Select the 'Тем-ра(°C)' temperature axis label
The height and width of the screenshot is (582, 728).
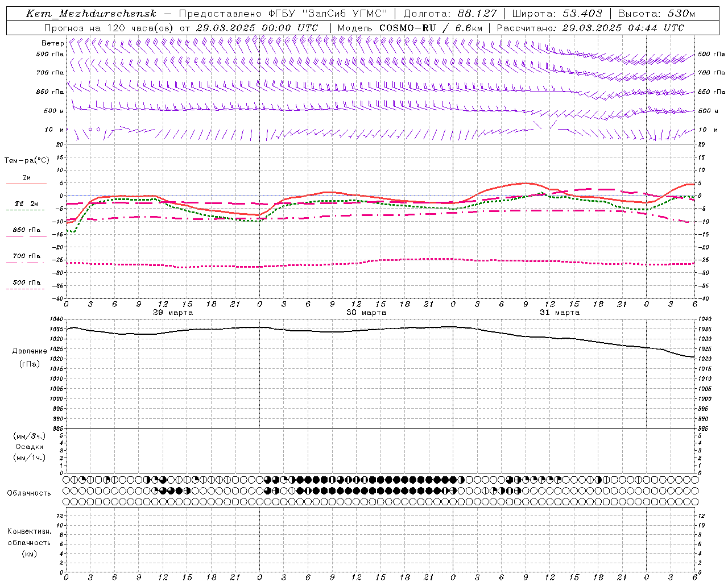27,161
